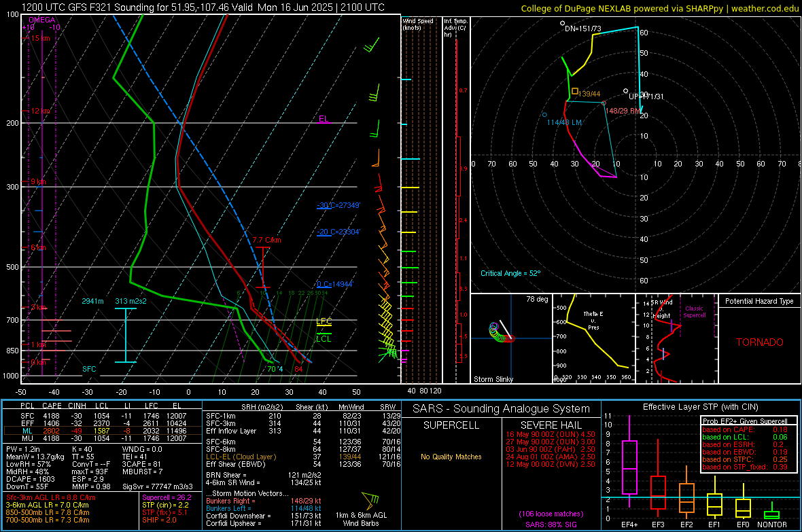Click the 'SEVERE HAIL' SARS column header
Image resolution: width=802 pixels, height=532 pixels.
(551, 425)
